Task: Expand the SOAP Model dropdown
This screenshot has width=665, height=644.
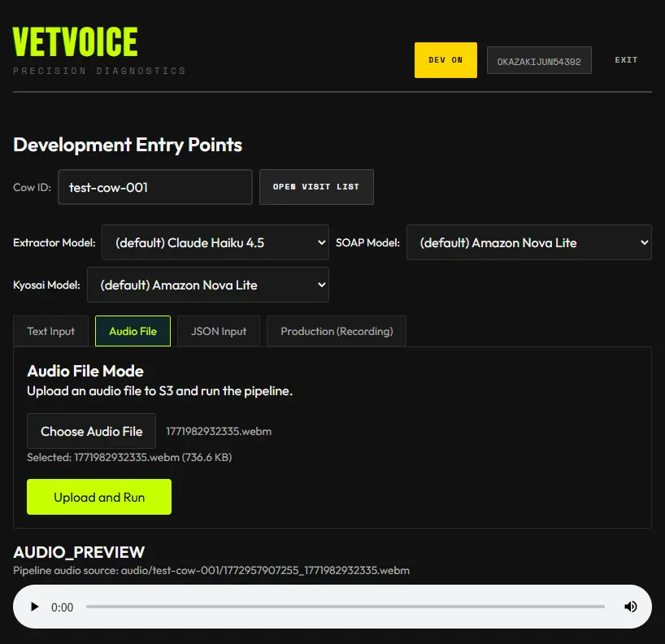Action: pos(529,242)
